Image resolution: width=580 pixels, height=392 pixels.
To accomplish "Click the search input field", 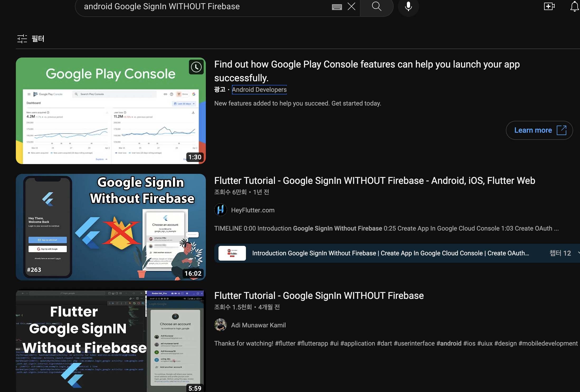I will 206,7.
